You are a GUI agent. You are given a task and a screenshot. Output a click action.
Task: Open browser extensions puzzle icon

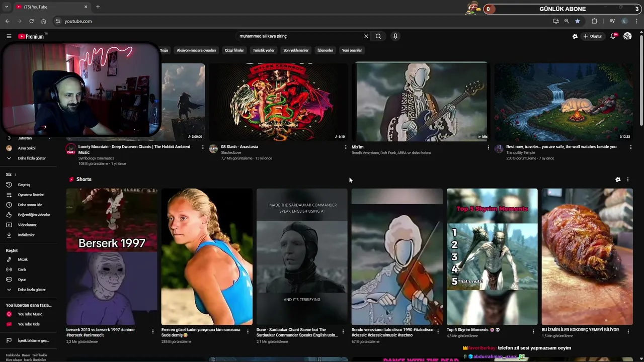pos(595,21)
